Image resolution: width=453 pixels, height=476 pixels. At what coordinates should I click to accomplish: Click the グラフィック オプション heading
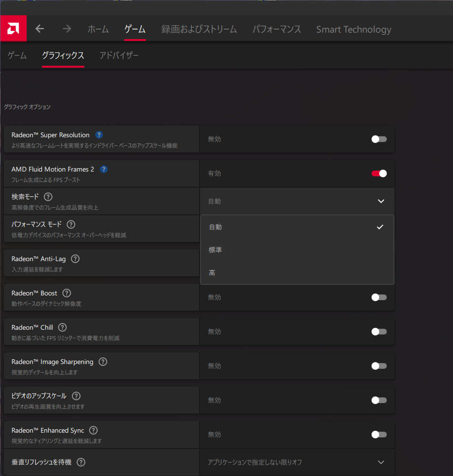[x=27, y=107]
